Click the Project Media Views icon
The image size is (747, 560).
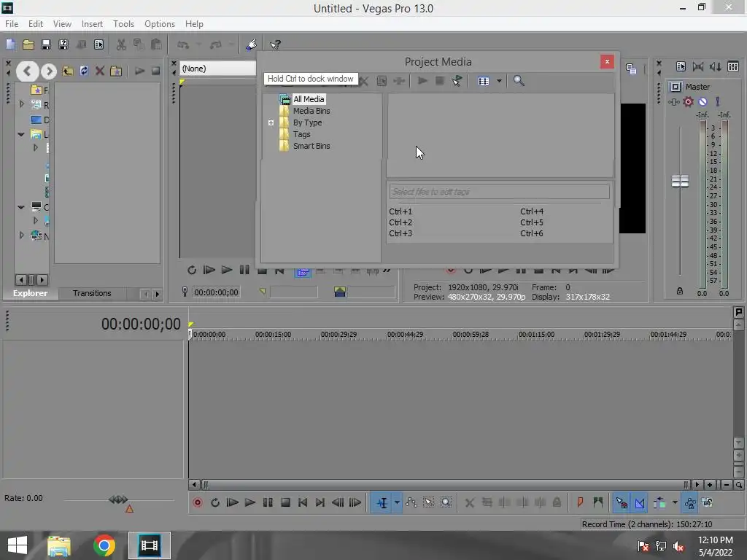coord(484,81)
